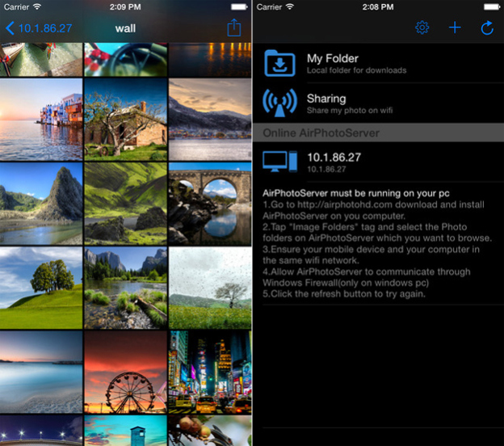
Task: Tap the plus icon to add server
Action: (455, 28)
